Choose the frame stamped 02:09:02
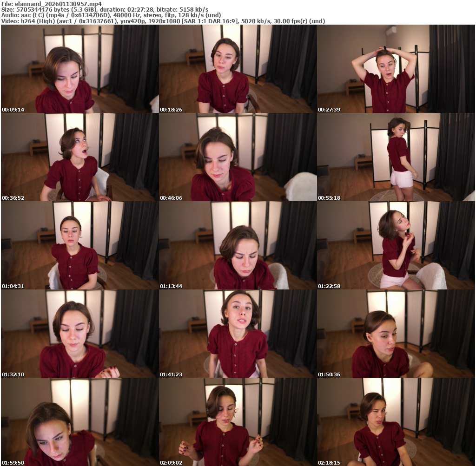476x466 pixels. [x=238, y=422]
